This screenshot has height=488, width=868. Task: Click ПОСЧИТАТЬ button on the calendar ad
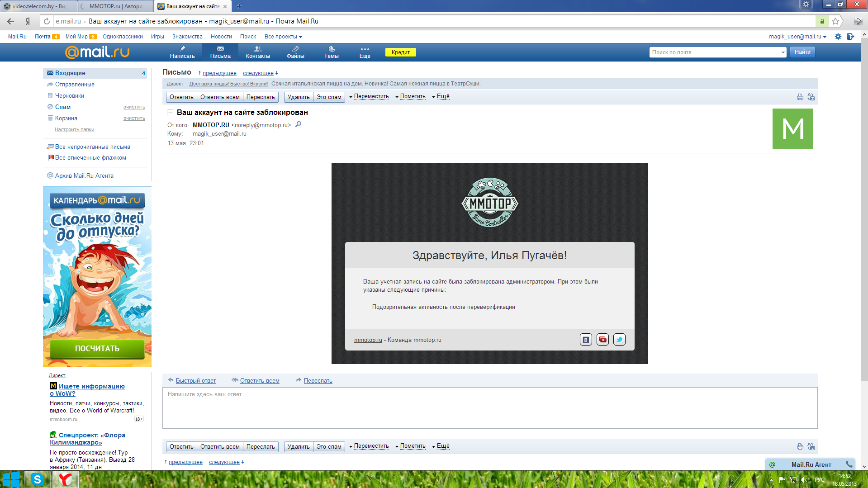97,349
